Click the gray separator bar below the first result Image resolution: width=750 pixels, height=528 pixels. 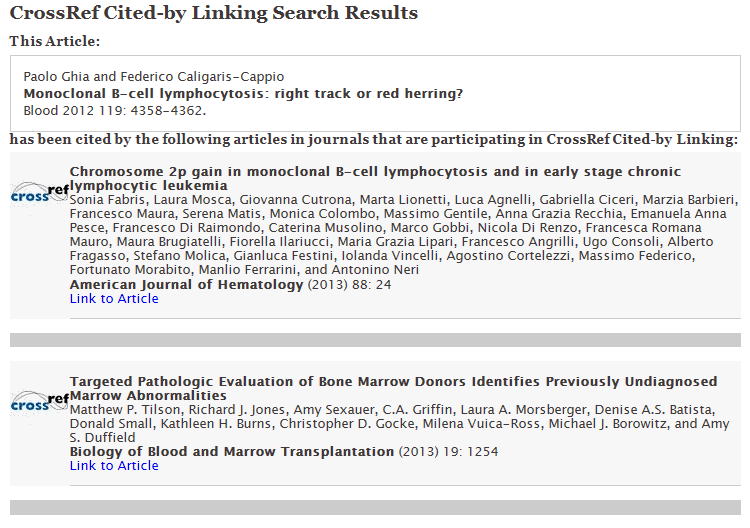point(375,340)
